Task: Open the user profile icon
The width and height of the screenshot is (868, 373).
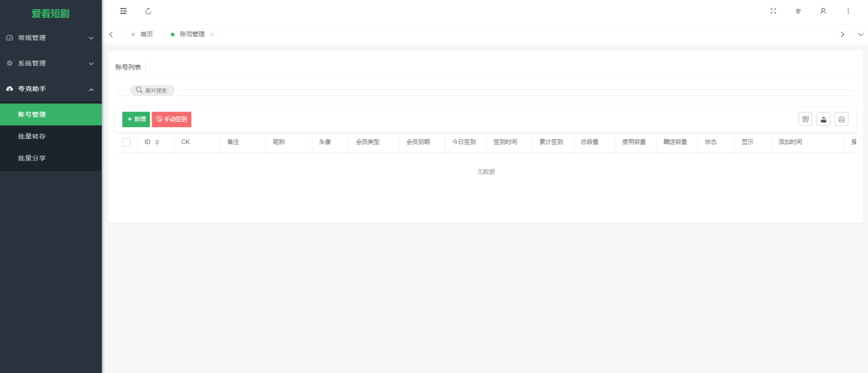Action: (x=823, y=11)
